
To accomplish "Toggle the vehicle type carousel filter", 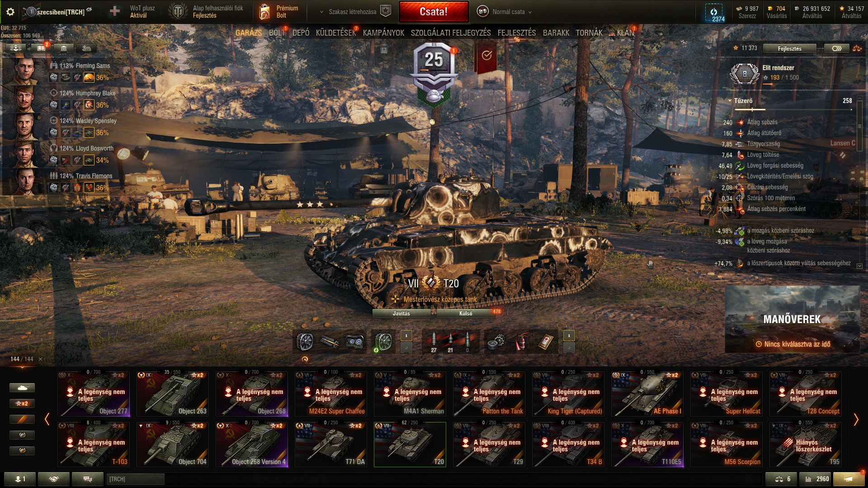I will [x=22, y=388].
